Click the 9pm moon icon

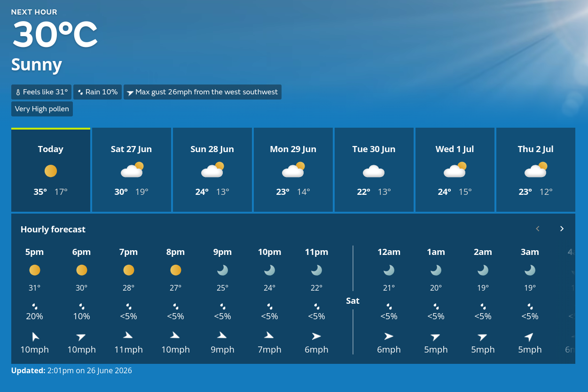[x=223, y=270]
